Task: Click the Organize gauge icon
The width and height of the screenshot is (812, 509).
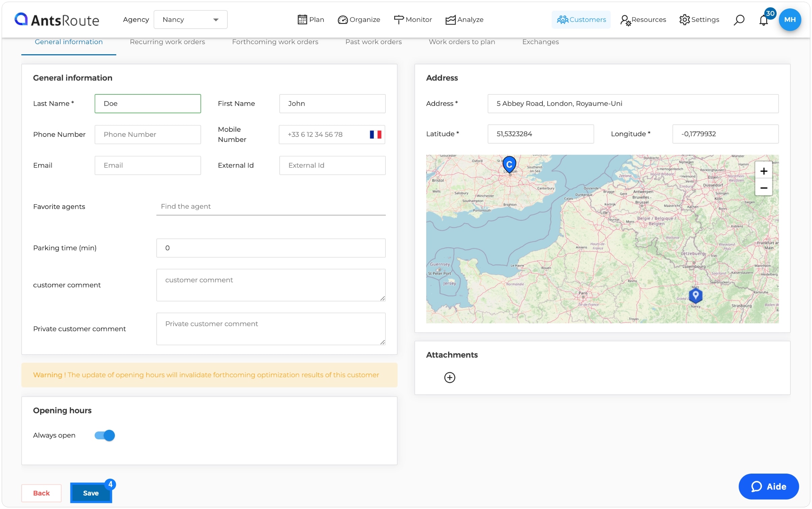Action: pos(342,20)
